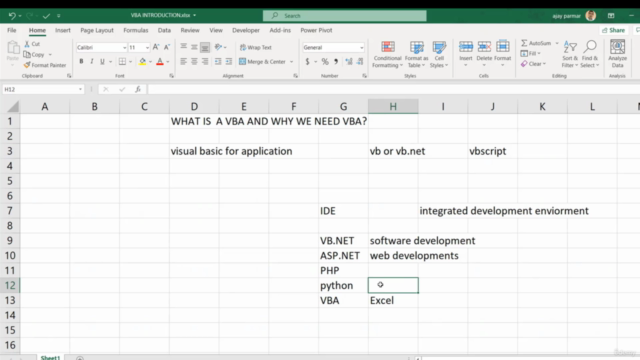The image size is (640, 360).
Task: Open Cell Styles gallery
Action: (x=439, y=54)
